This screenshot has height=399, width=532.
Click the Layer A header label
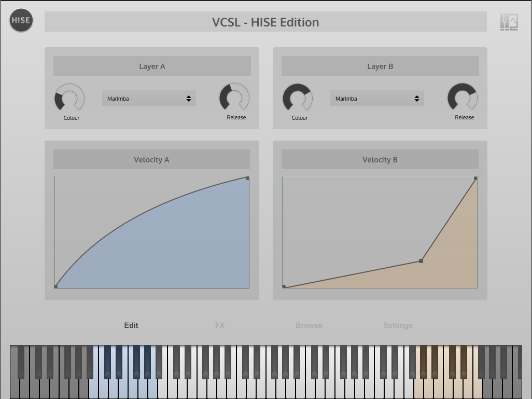coord(152,66)
